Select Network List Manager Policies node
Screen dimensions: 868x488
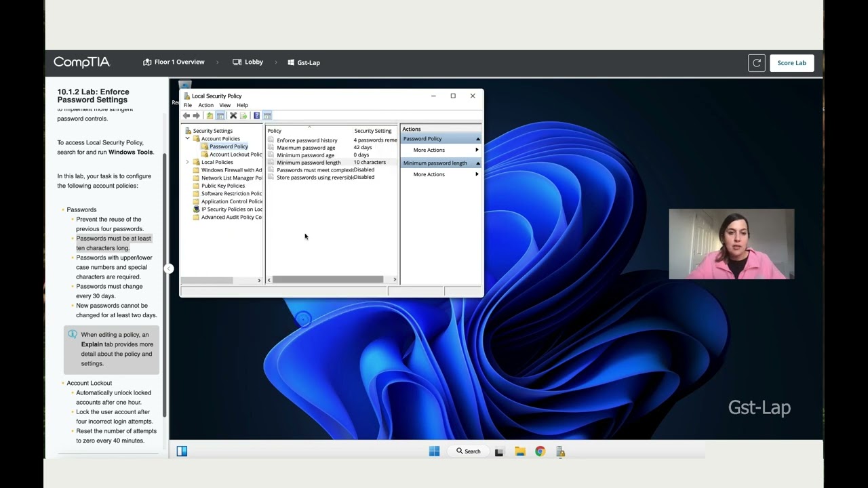coord(231,178)
